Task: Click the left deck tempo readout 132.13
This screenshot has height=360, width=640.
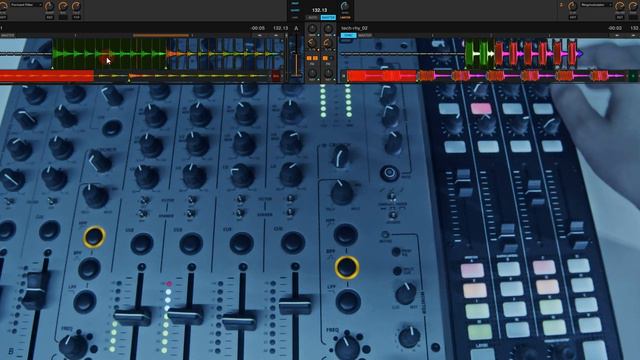Action: click(x=280, y=28)
